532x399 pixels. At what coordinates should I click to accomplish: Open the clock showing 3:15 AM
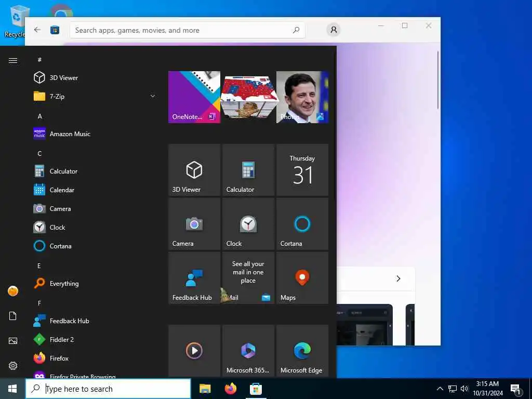(x=487, y=389)
